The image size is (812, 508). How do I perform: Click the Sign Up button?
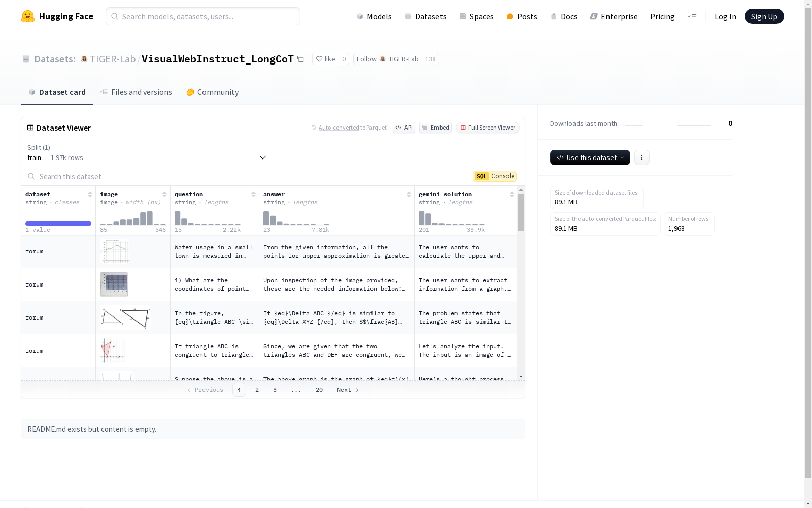click(x=764, y=16)
